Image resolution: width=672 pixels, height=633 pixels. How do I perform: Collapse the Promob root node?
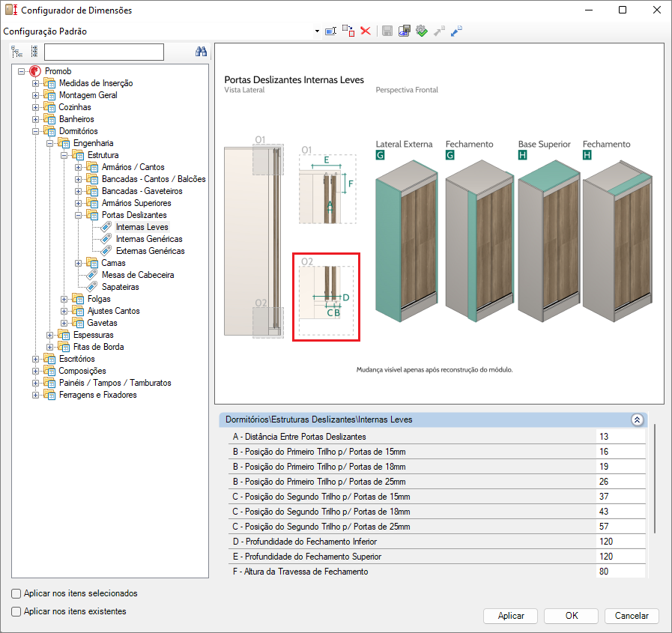click(x=21, y=71)
